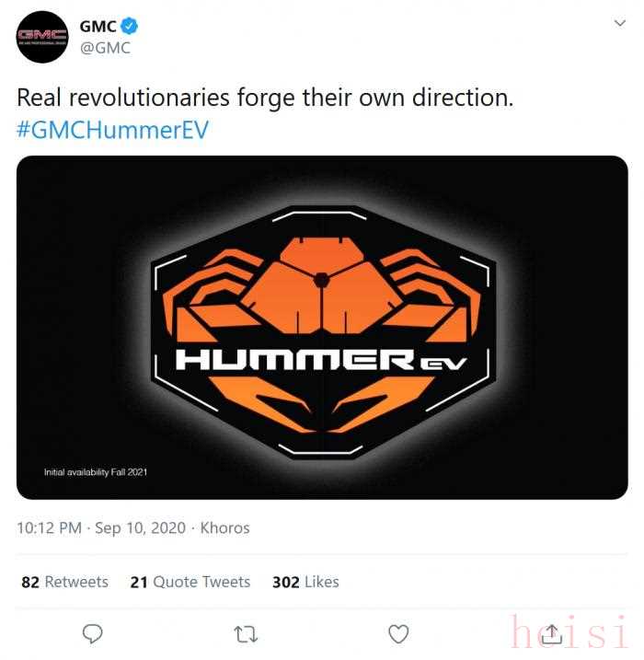Click the Sep 10, 2020 date

pyautogui.click(x=140, y=527)
